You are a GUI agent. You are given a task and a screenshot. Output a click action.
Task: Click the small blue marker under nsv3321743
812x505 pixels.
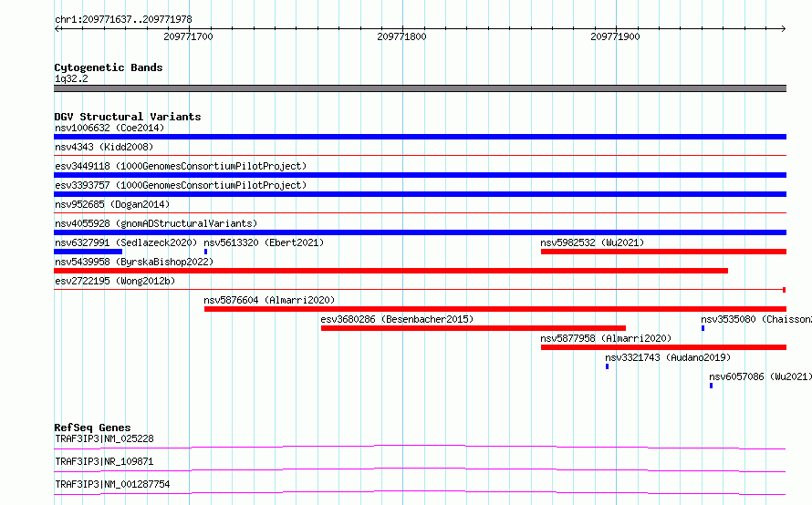pos(607,366)
